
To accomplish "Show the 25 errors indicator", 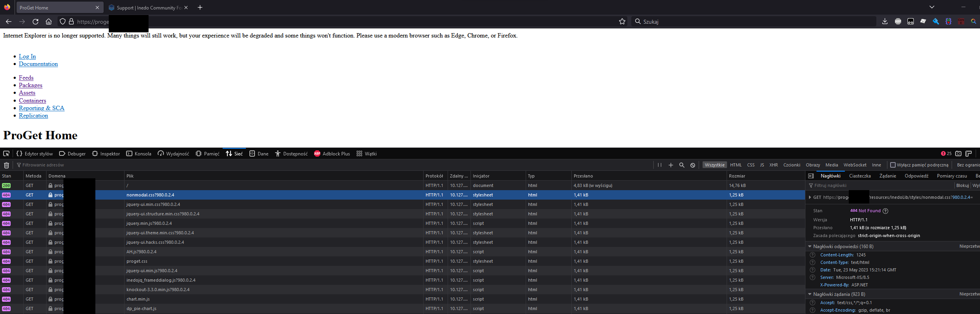I will pos(946,153).
